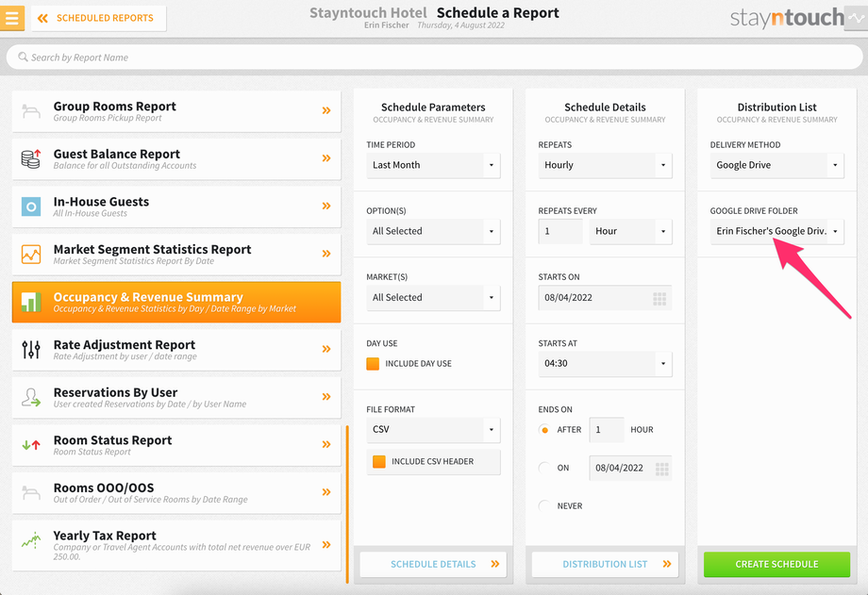Click the Rate Adjustment sliders icon
The width and height of the screenshot is (868, 595).
click(x=31, y=350)
